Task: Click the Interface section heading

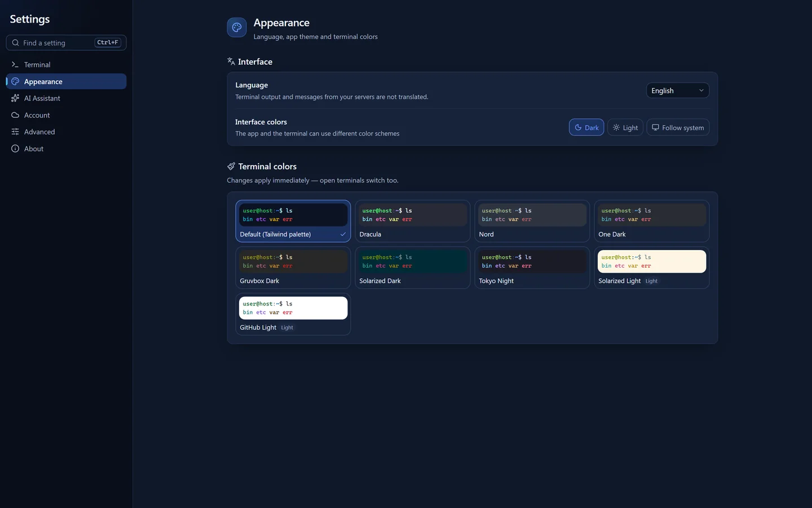Action: click(x=255, y=62)
